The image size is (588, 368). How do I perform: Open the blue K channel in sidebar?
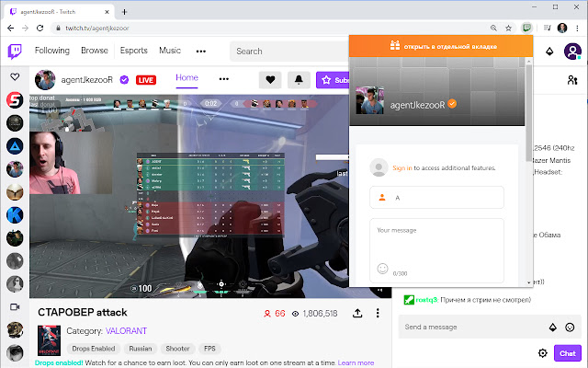click(x=15, y=215)
